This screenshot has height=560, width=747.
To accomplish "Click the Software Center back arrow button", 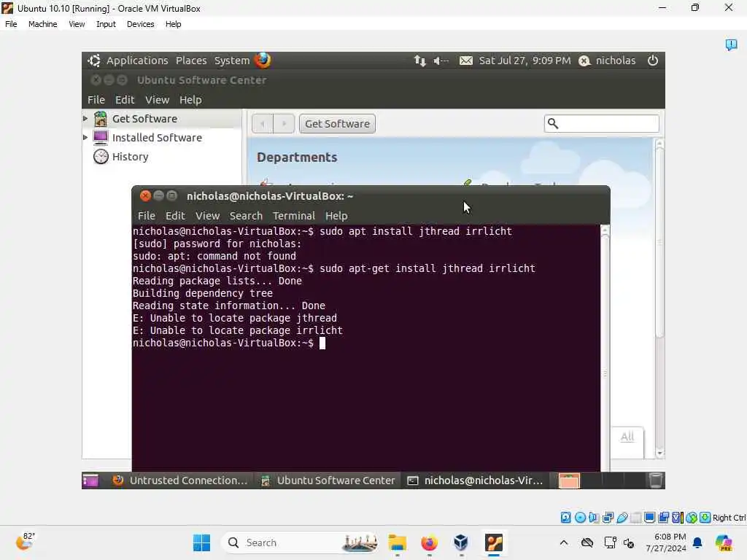I will 263,124.
